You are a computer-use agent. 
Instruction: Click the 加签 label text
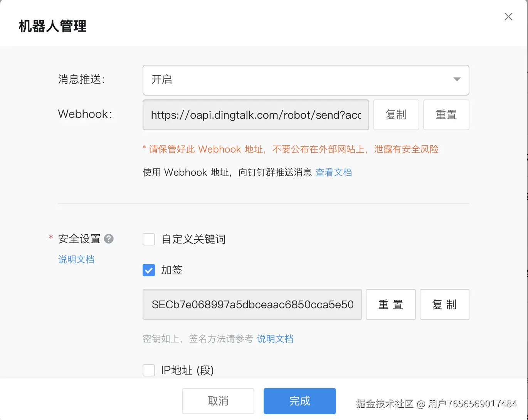tap(172, 270)
